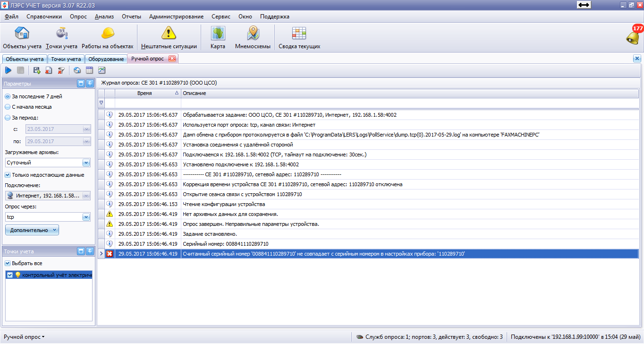Open the Окно menu
The image size is (644, 344).
[246, 17]
